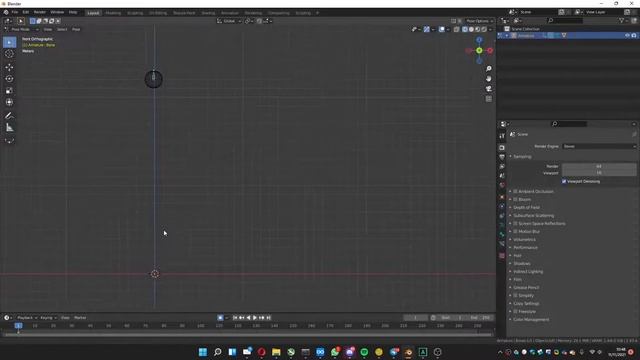Switch to the Modeling workspace tab
This screenshot has width=640, height=360.
113,13
